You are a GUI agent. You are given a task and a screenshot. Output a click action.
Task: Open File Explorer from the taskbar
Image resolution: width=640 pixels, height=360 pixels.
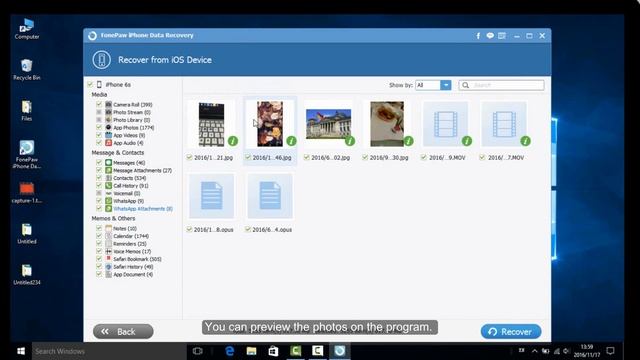tap(251, 351)
